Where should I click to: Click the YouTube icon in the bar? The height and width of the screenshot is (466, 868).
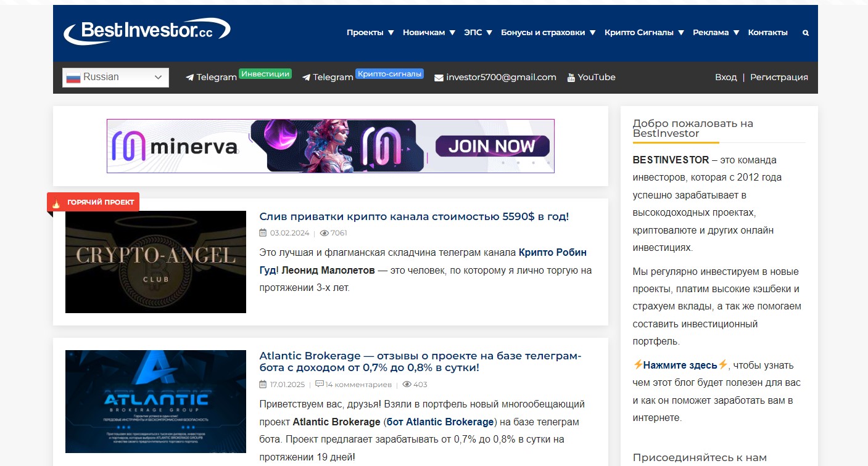tap(571, 78)
